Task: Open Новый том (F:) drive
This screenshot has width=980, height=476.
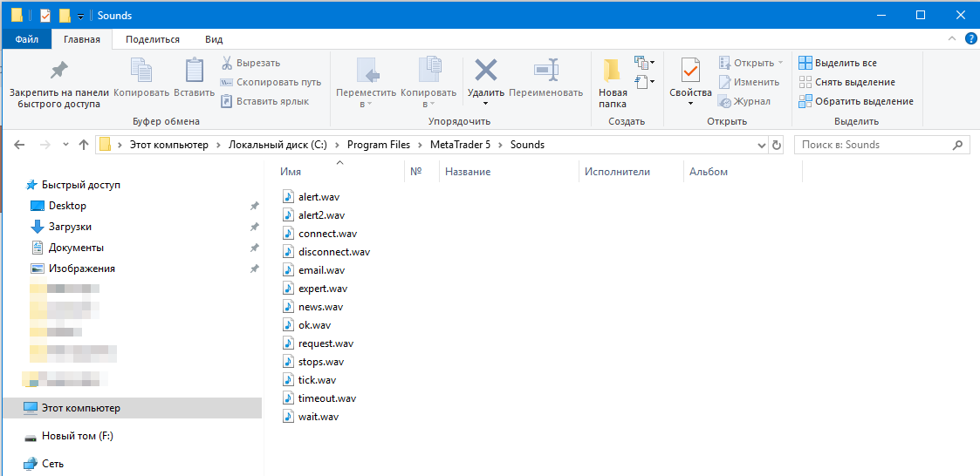Action: (77, 436)
